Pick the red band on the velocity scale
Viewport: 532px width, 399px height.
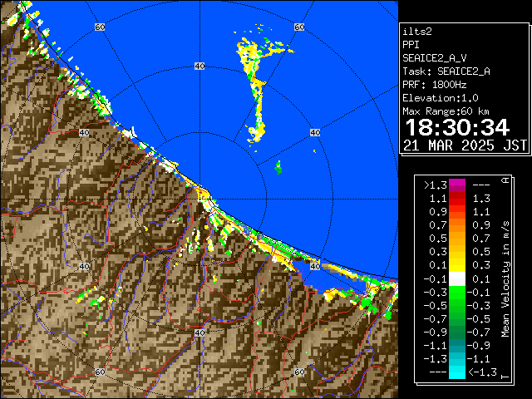point(457,200)
